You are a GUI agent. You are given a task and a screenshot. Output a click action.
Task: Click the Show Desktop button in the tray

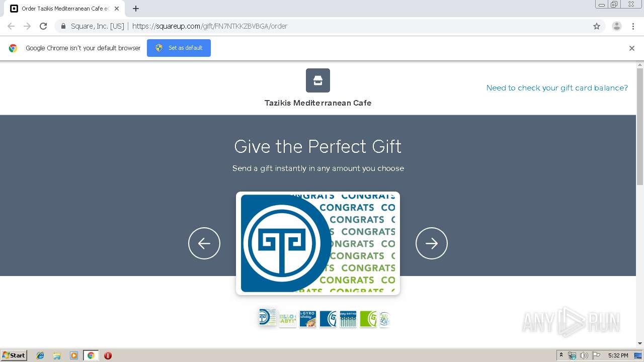pos(638,355)
